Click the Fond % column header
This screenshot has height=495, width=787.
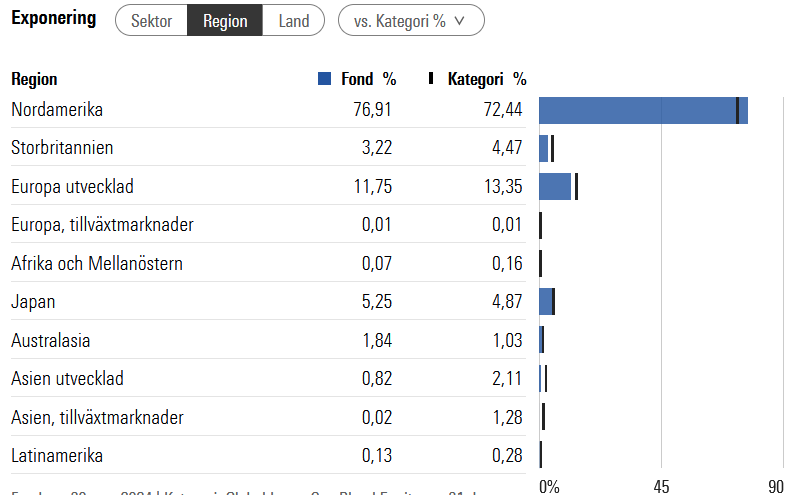tap(368, 79)
